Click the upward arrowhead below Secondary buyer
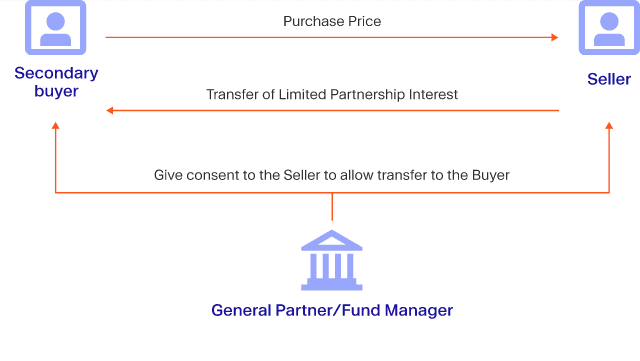Image resolution: width=640 pixels, height=361 pixels. point(56,126)
